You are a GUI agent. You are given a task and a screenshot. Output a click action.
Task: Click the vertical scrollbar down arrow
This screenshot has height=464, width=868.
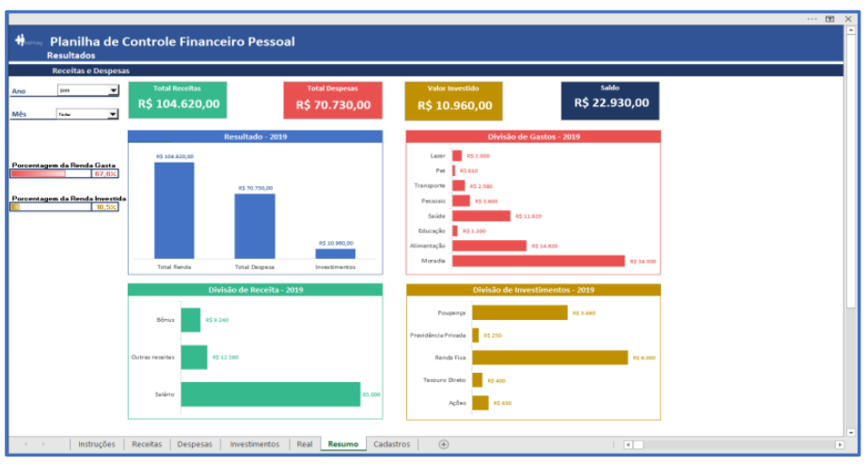(x=851, y=432)
